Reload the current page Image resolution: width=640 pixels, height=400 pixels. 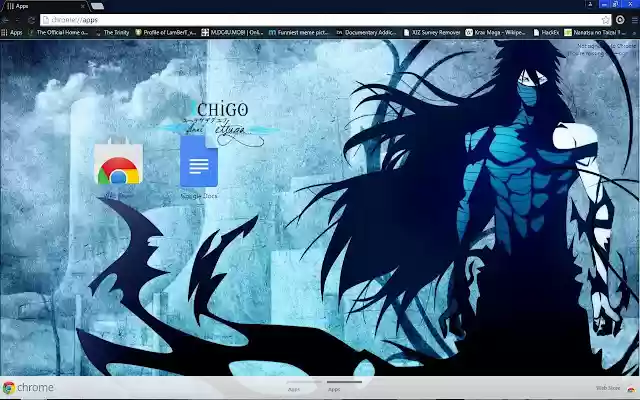31,20
